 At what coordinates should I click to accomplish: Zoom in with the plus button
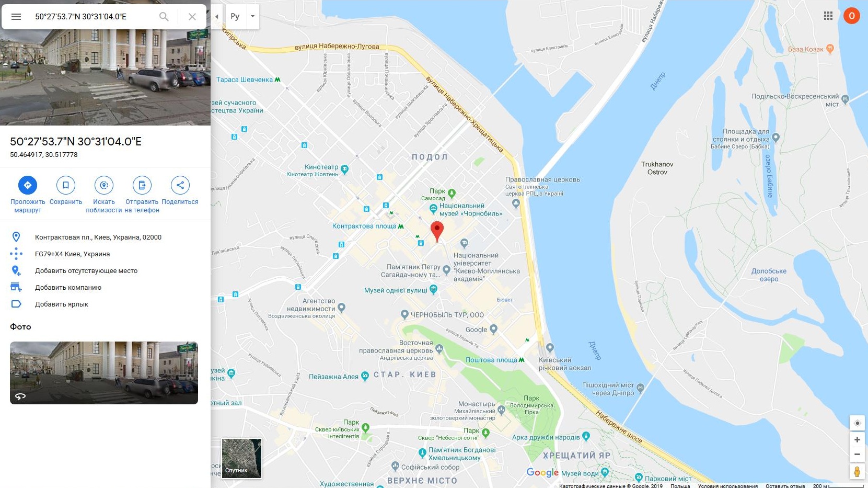click(x=857, y=440)
